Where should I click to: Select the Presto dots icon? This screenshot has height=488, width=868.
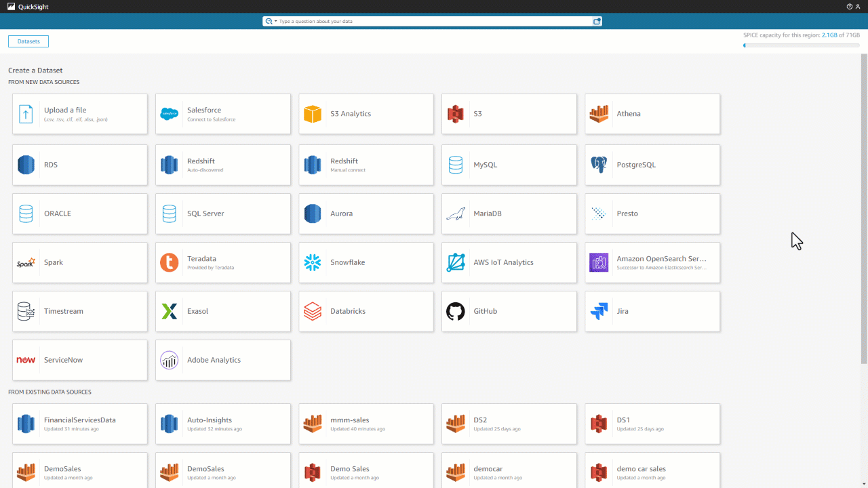(599, 213)
